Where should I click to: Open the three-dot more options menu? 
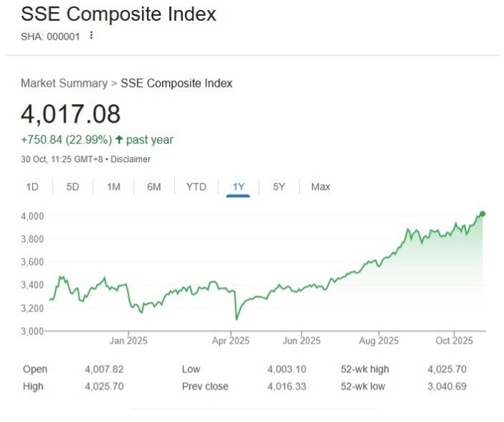tap(91, 36)
